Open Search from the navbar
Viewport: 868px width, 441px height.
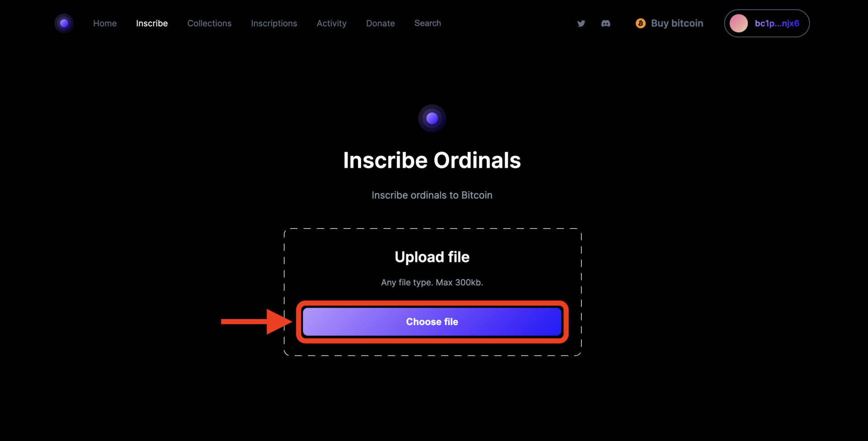pos(428,23)
